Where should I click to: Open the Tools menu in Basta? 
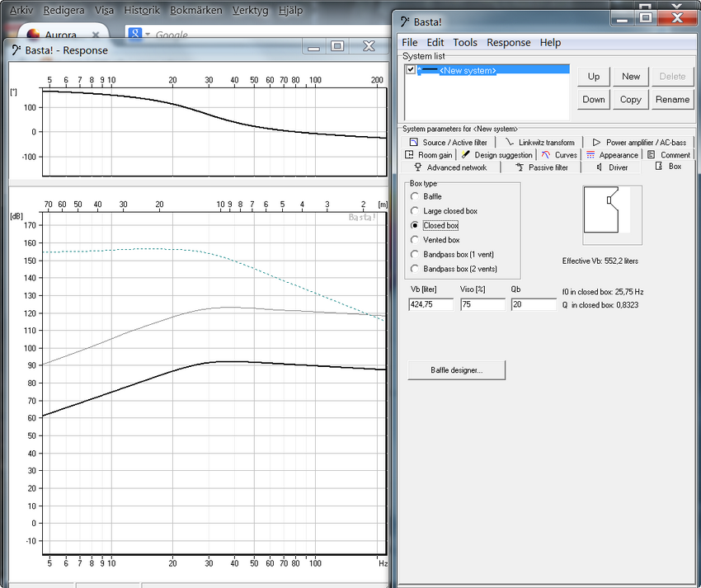(465, 43)
